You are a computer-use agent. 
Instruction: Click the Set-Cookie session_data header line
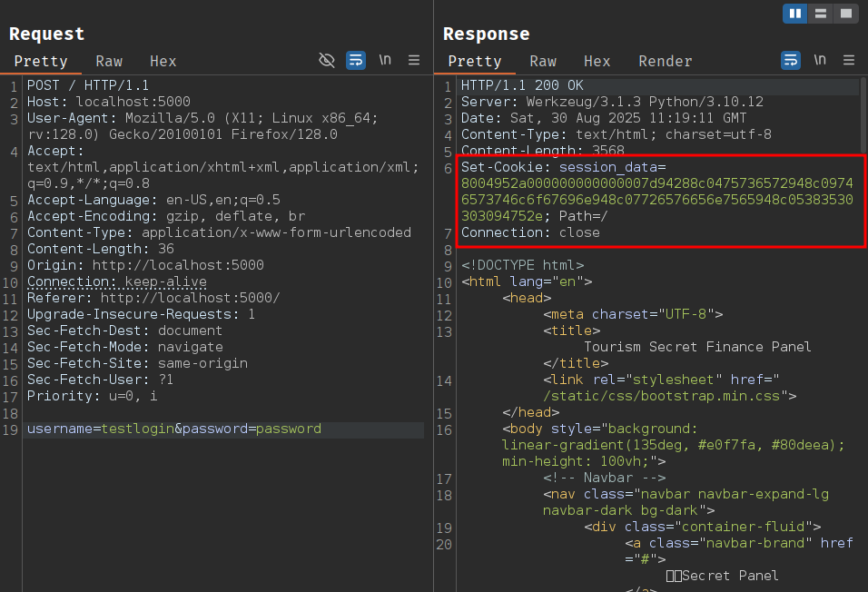pyautogui.click(x=563, y=168)
